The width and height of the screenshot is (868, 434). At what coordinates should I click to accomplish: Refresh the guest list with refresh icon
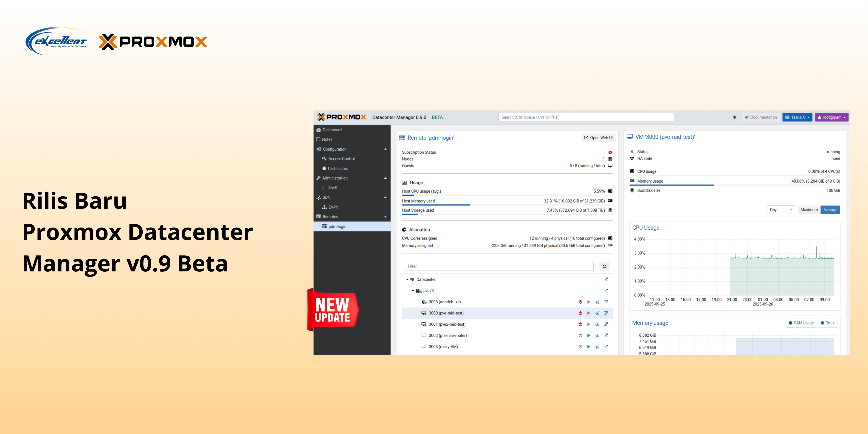pyautogui.click(x=604, y=266)
